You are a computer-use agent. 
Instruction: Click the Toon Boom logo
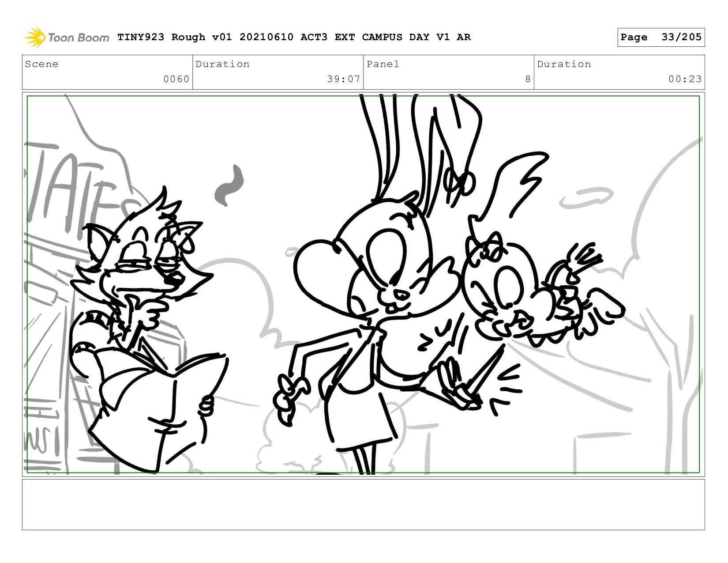point(66,37)
